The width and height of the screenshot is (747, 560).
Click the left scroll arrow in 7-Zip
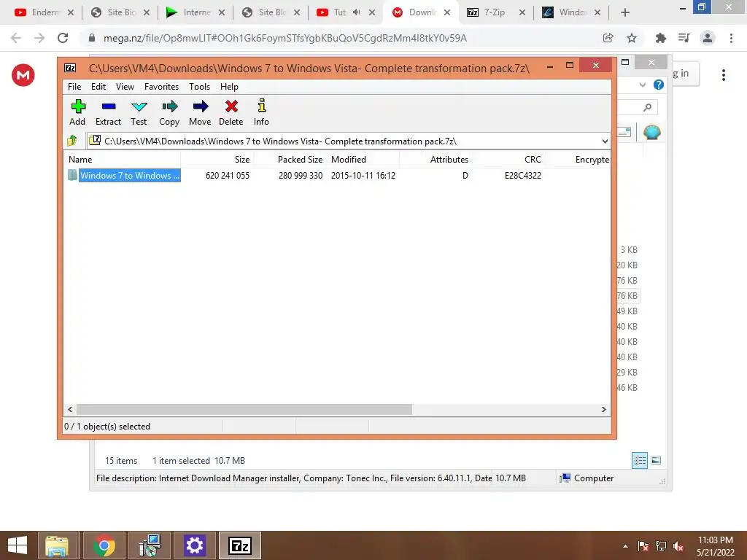70,410
